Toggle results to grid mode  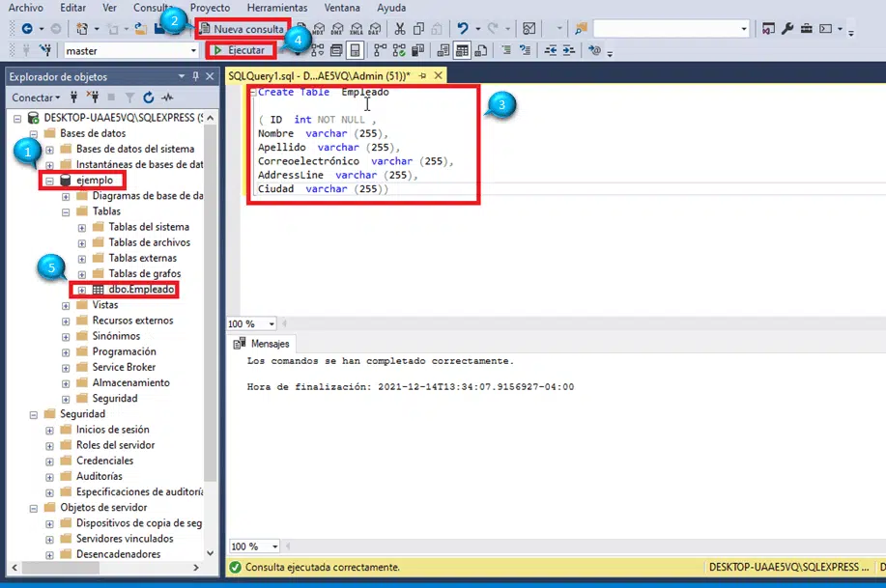click(x=463, y=50)
